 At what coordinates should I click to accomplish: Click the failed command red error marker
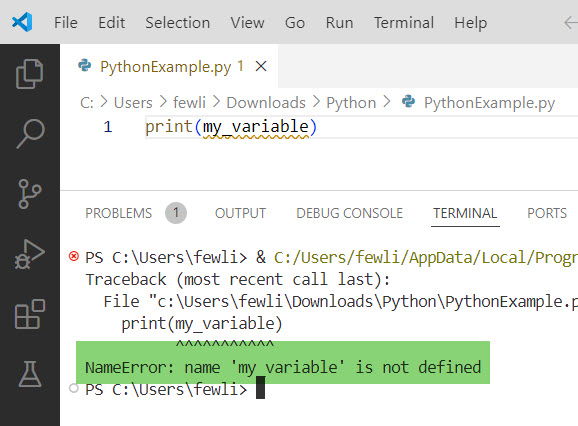pyautogui.click(x=74, y=256)
